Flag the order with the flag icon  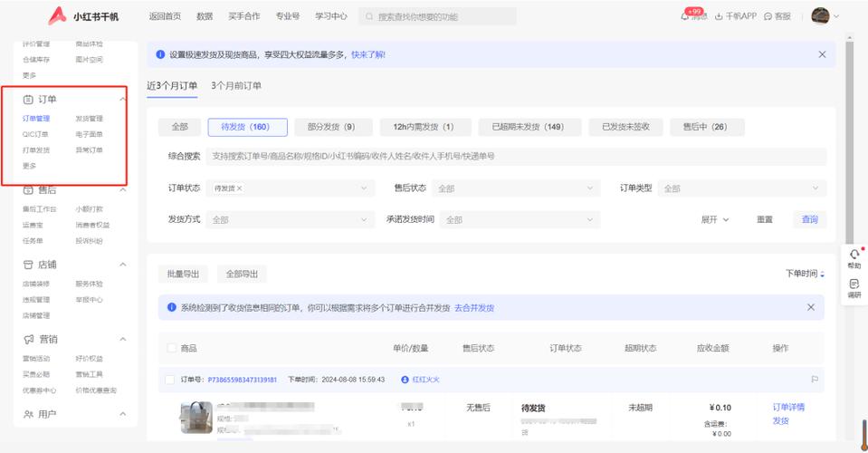815,380
